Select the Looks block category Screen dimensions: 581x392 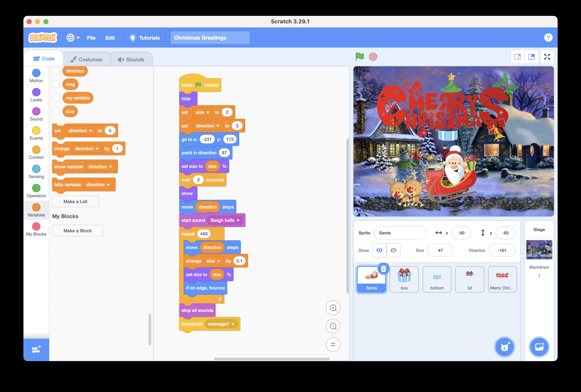[36, 95]
